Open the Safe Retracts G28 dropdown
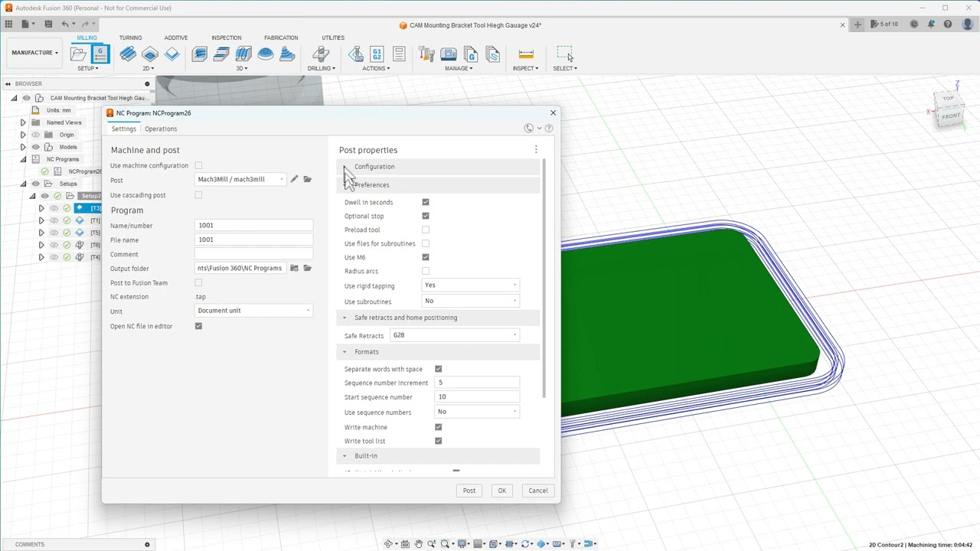 [455, 335]
